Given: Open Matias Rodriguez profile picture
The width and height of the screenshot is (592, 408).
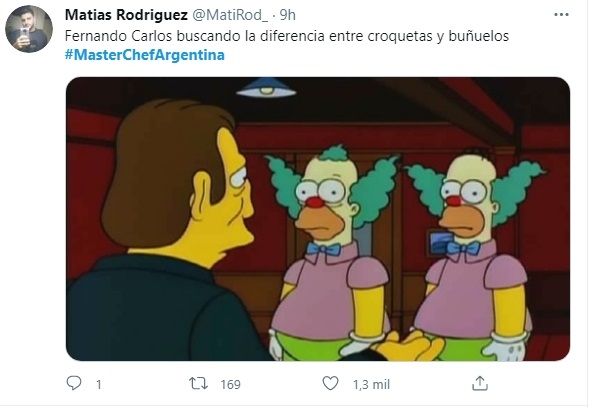Looking at the screenshot, I should pyautogui.click(x=29, y=29).
